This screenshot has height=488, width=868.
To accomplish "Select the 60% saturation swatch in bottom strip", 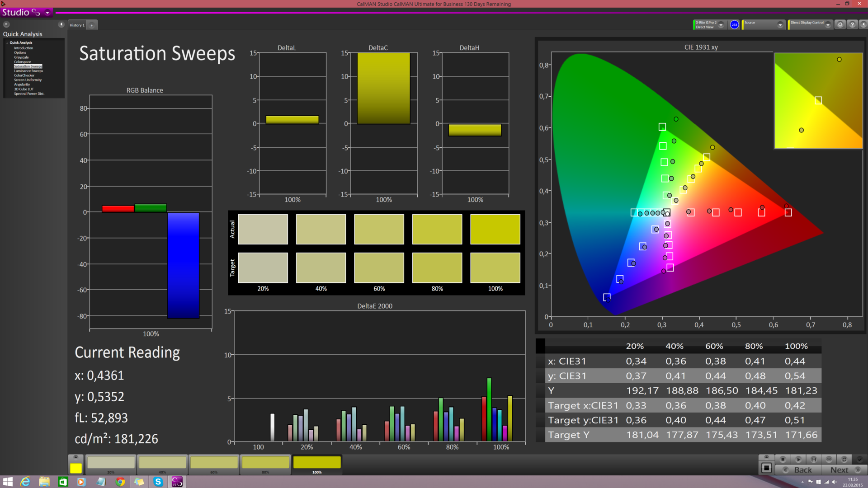I will pyautogui.click(x=214, y=463).
